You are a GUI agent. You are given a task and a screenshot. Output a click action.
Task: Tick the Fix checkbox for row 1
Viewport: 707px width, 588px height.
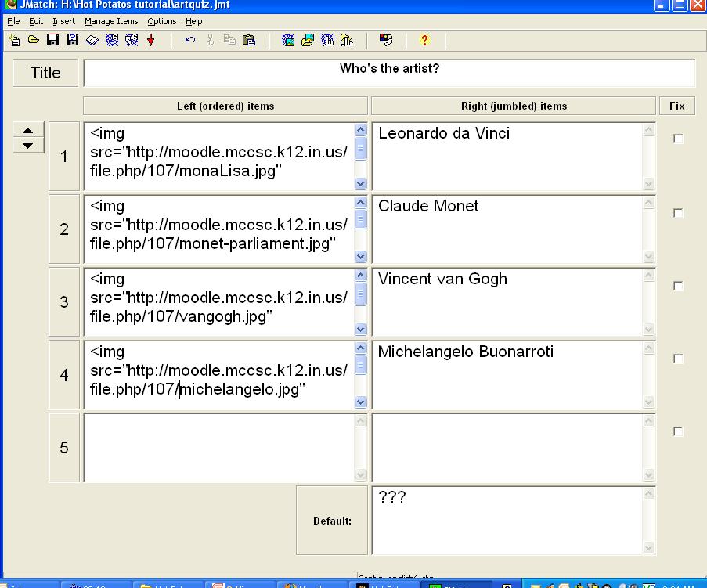pos(678,139)
